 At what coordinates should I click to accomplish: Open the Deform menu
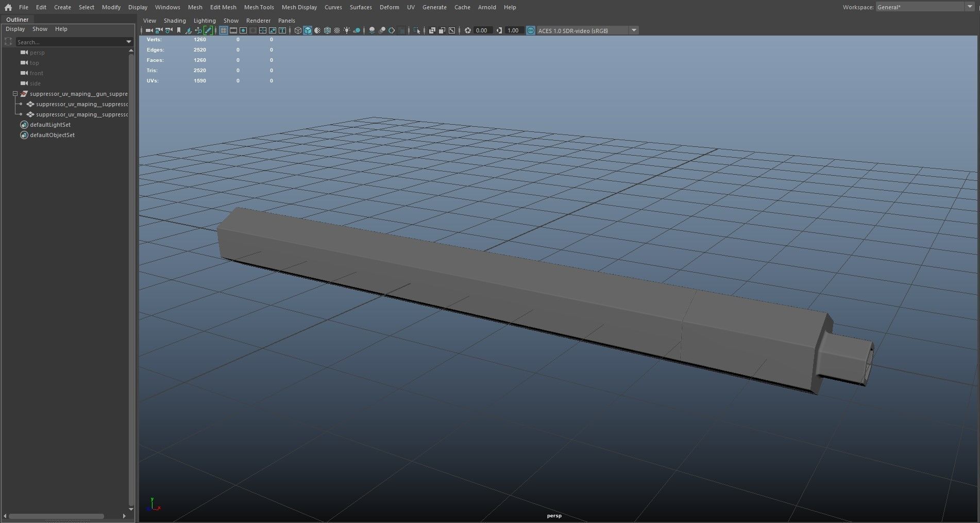click(x=390, y=7)
